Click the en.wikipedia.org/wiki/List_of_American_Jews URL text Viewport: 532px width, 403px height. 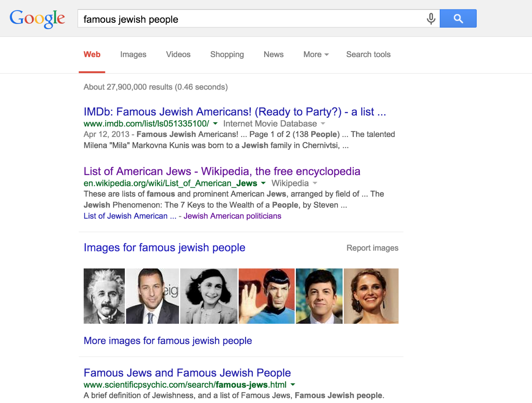pos(170,183)
